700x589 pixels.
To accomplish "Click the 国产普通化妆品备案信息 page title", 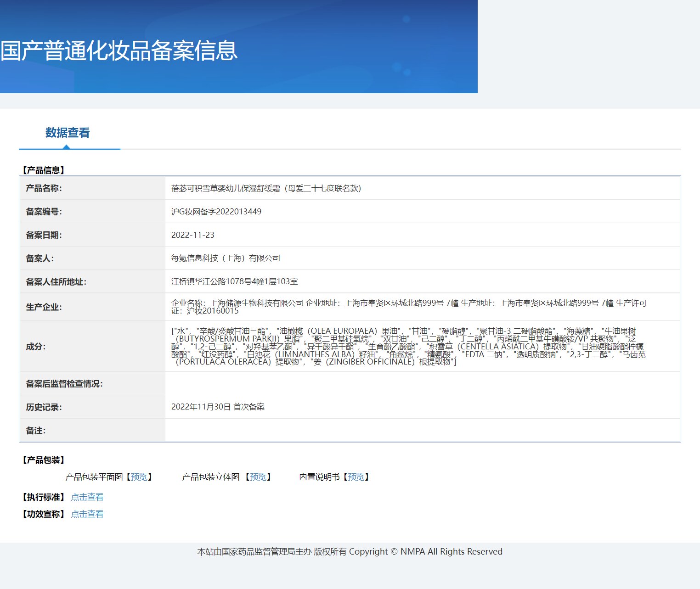I will pyautogui.click(x=119, y=50).
